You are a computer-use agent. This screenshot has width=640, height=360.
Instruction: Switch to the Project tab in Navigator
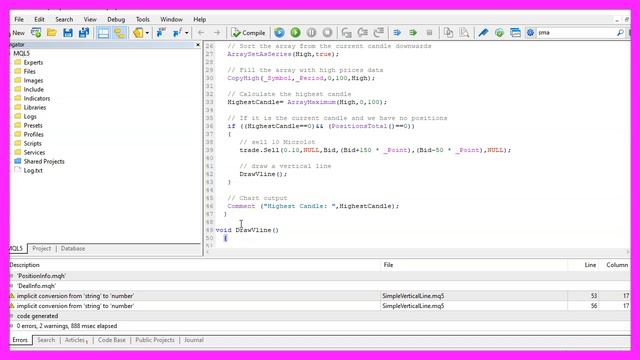pyautogui.click(x=42, y=248)
